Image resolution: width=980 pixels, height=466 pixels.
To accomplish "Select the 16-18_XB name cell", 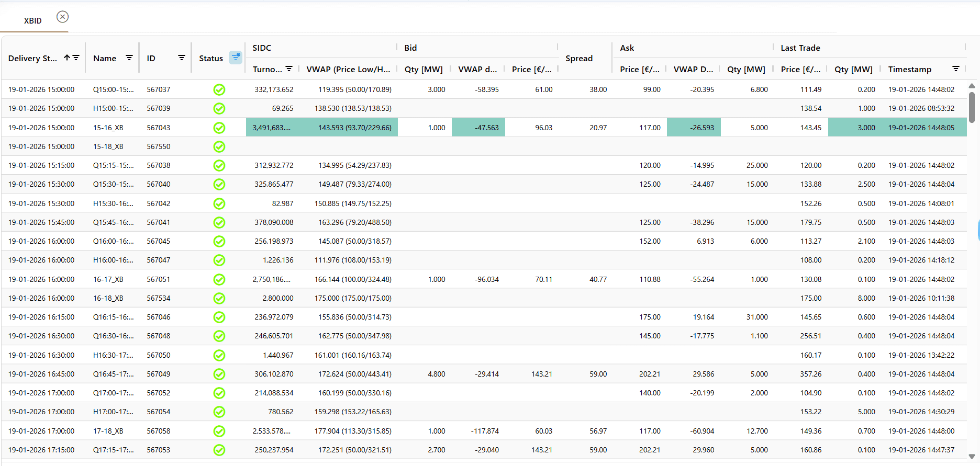I will tap(108, 298).
